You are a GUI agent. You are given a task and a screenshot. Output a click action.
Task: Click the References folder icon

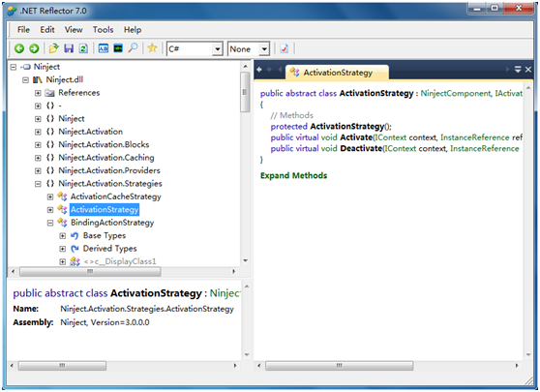click(x=50, y=93)
